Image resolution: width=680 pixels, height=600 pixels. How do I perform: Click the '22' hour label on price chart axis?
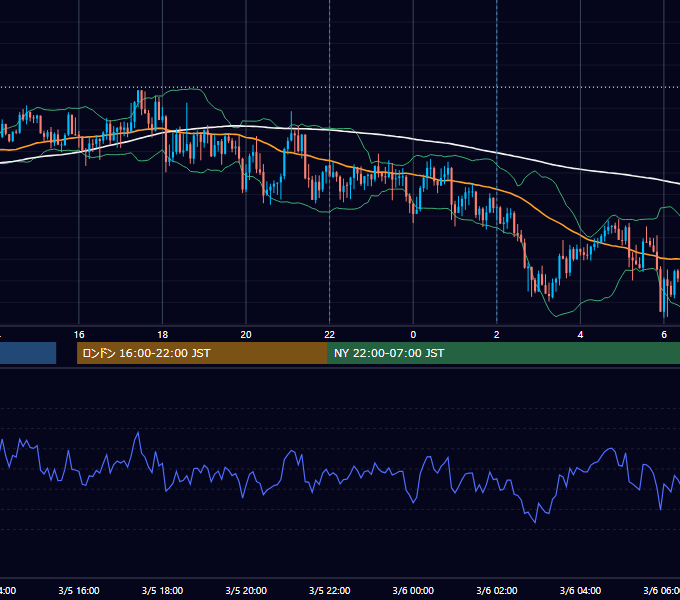[x=330, y=335]
